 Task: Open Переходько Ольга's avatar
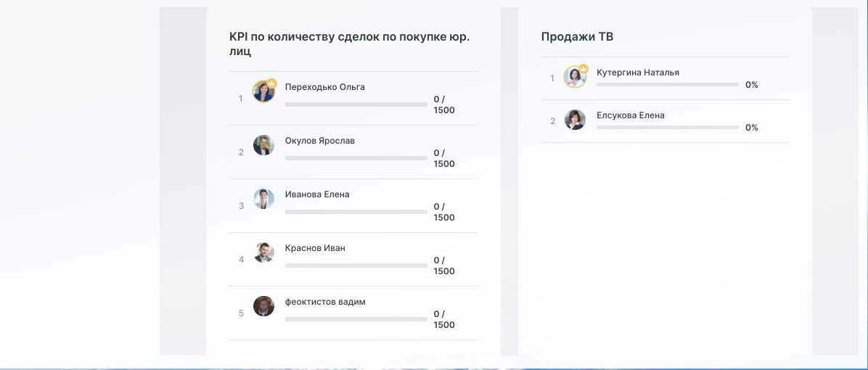click(x=263, y=91)
